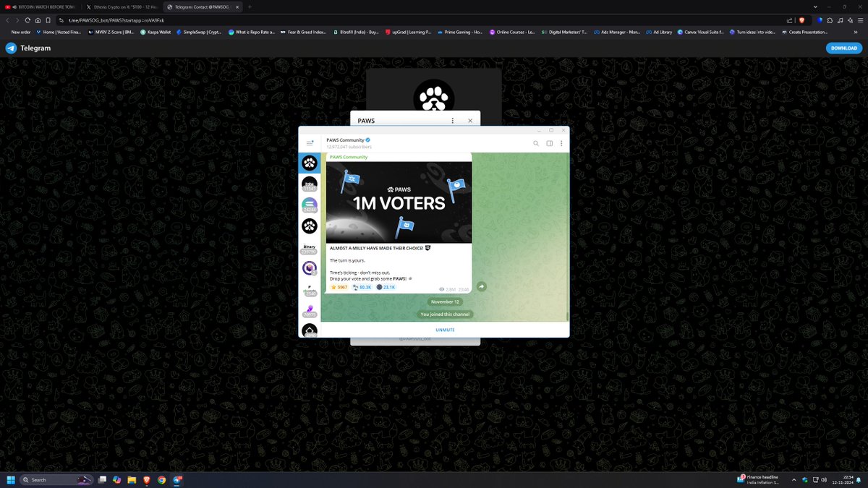
Task: Open a new browser tab
Action: click(x=250, y=7)
